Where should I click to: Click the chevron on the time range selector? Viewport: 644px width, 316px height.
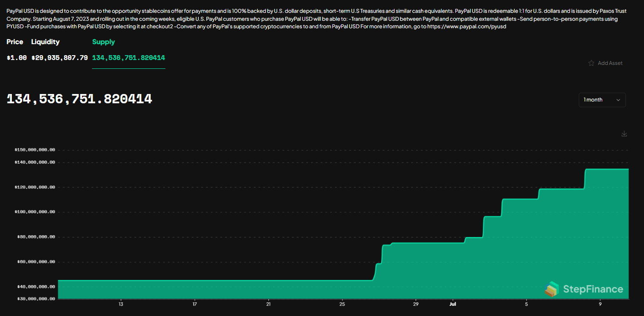tap(618, 100)
